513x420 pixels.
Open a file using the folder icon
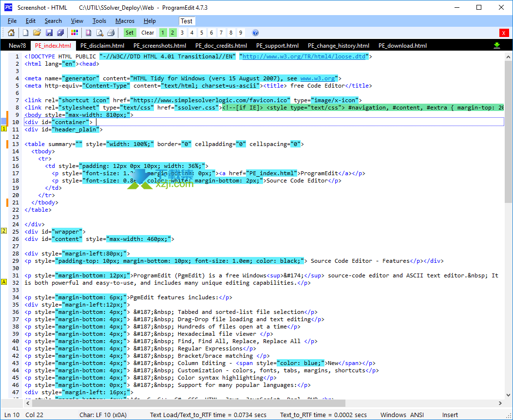[x=37, y=33]
